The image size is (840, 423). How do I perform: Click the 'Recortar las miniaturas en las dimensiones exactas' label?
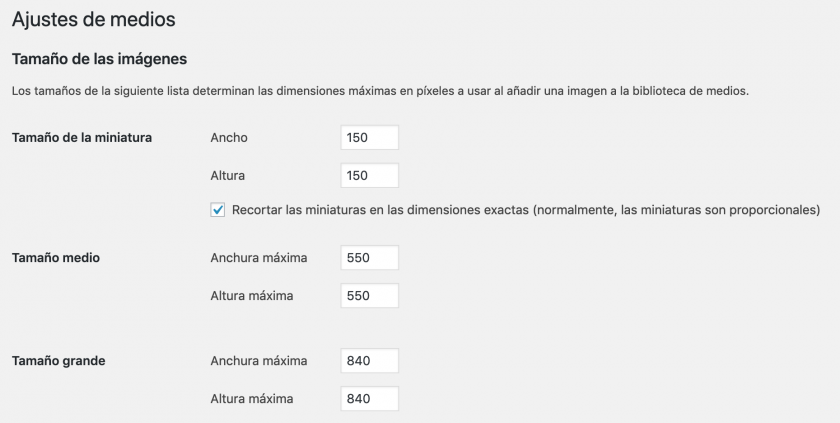pos(525,210)
